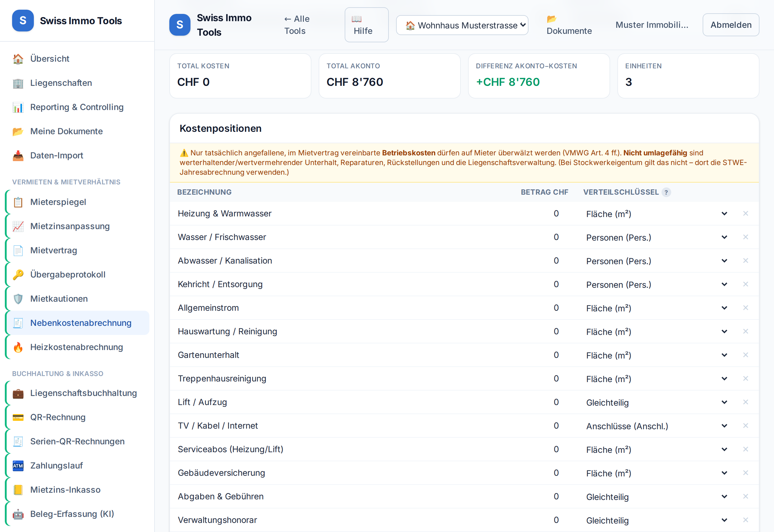
Task: Click the Zahlungslauf ATM icon
Action: pyautogui.click(x=18, y=466)
